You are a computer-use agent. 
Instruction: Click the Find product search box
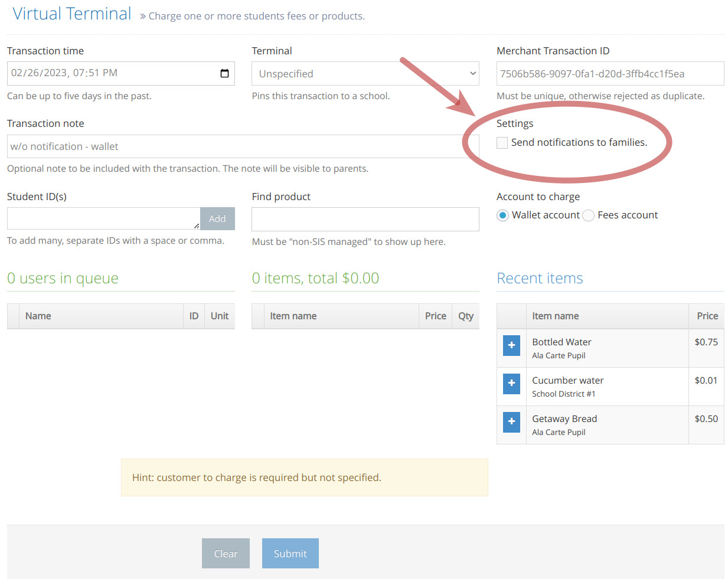pos(365,219)
